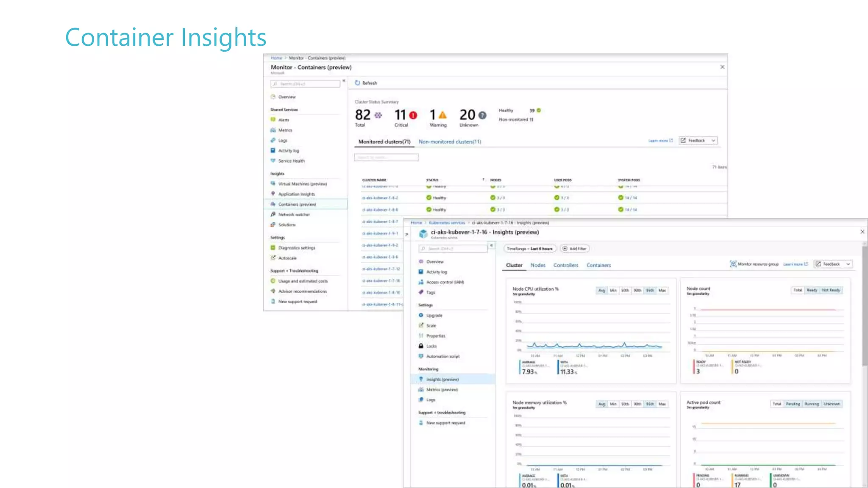Select Avg for Node CPU utilization
Image resolution: width=868 pixels, height=488 pixels.
click(x=601, y=291)
